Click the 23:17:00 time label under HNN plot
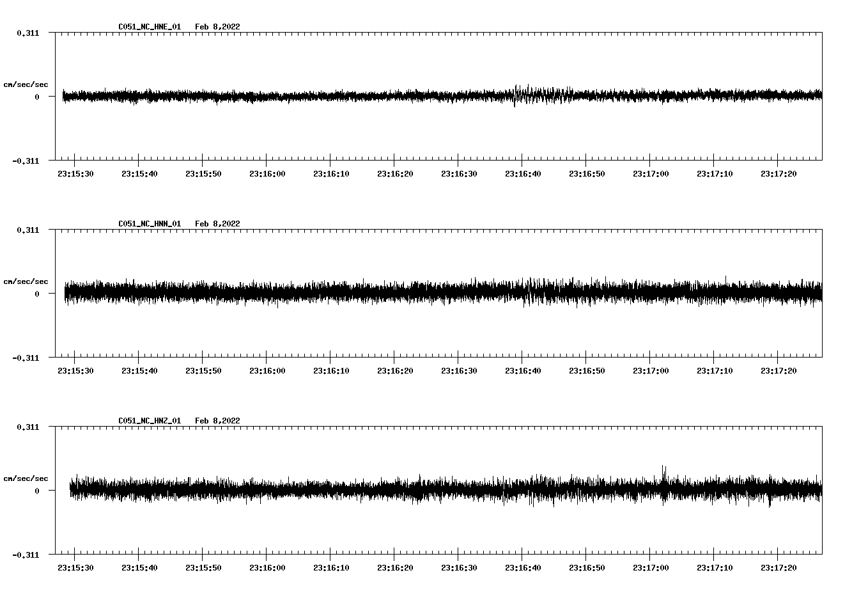The image size is (868, 591). 651,371
